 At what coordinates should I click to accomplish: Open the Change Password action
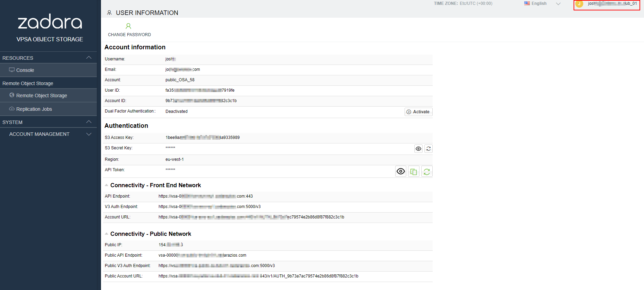129,30
